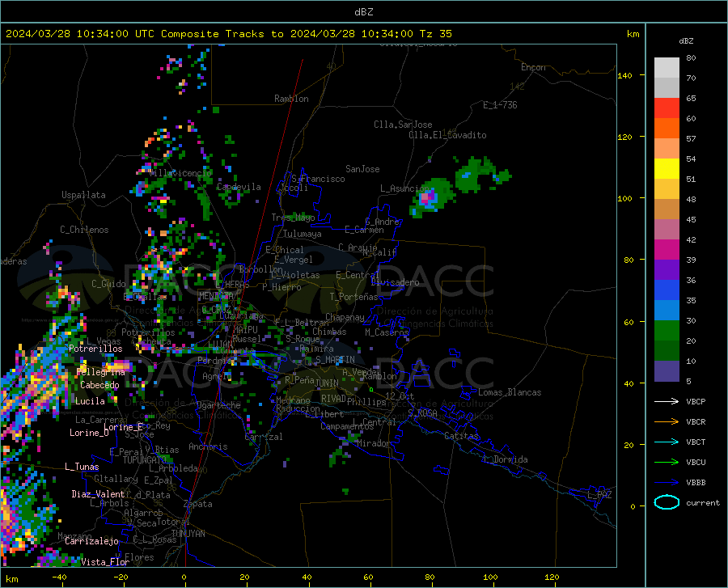The image size is (728, 588).
Task: Click the Diaz_Valent place label
Action: [98, 494]
